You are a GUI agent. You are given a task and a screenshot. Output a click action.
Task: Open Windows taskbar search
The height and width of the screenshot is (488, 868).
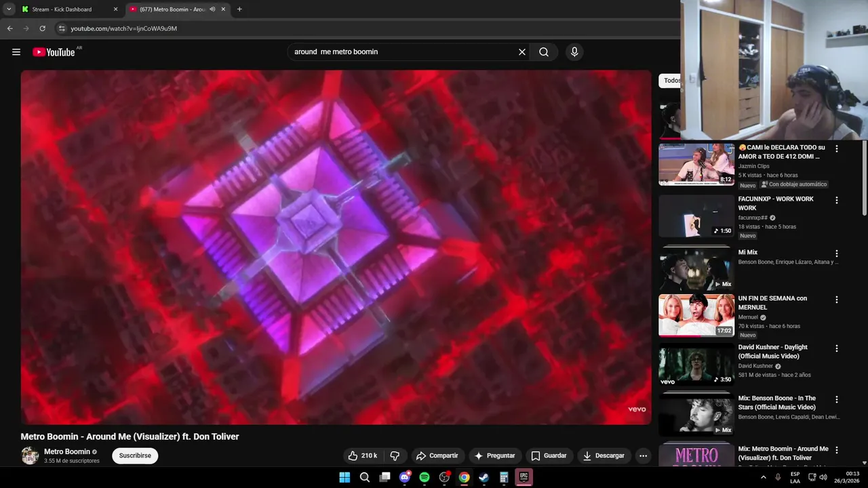pyautogui.click(x=365, y=477)
